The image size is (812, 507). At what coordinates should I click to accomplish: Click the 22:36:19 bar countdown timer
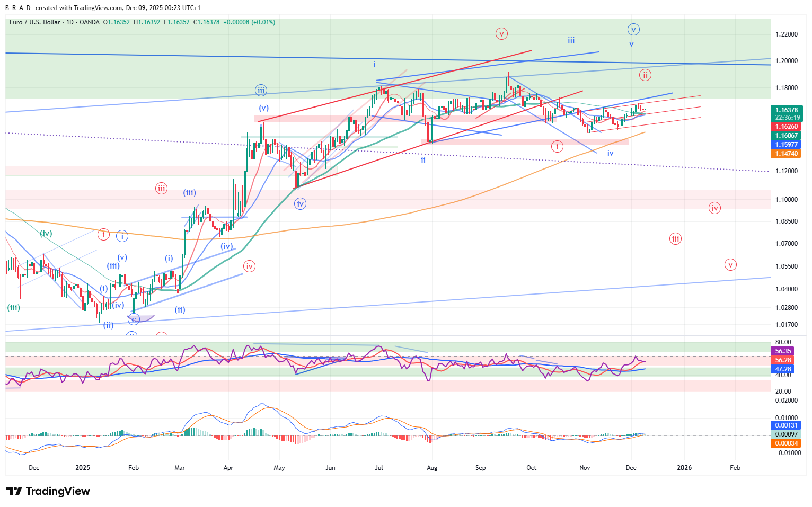tap(787, 118)
